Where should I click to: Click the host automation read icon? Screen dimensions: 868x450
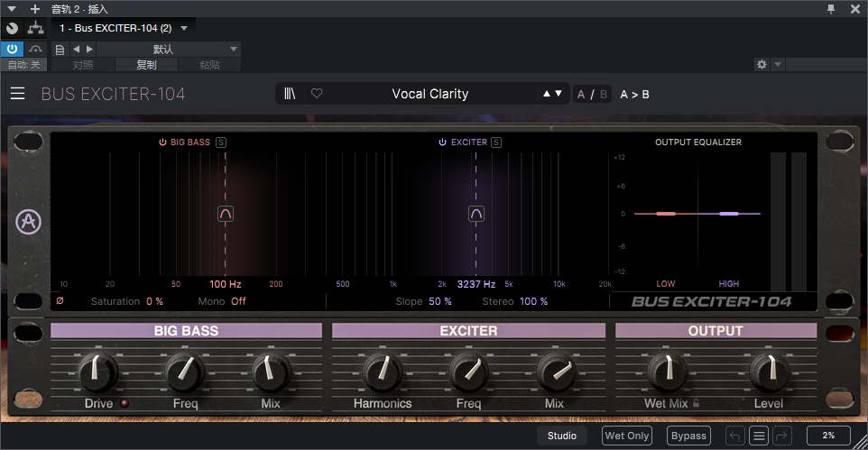35,49
